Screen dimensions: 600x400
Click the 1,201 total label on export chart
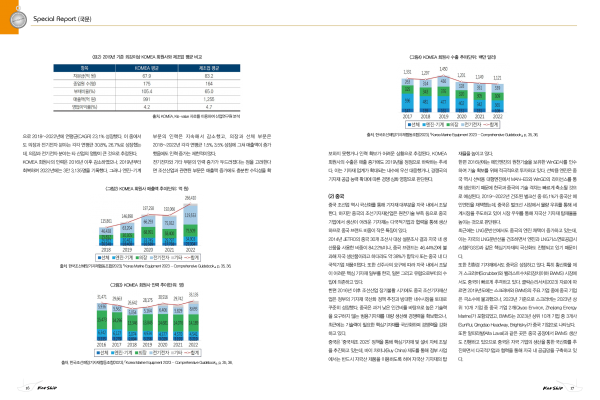461,75
